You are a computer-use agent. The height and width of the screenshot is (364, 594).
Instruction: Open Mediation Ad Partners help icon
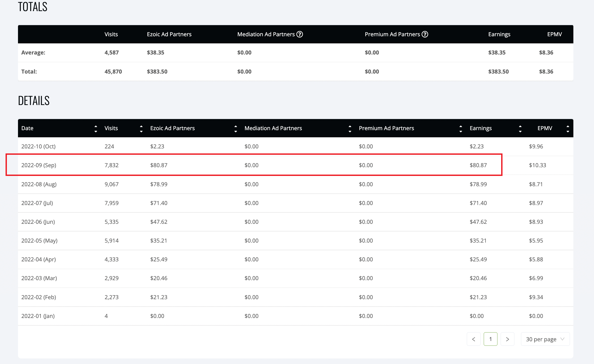point(300,34)
